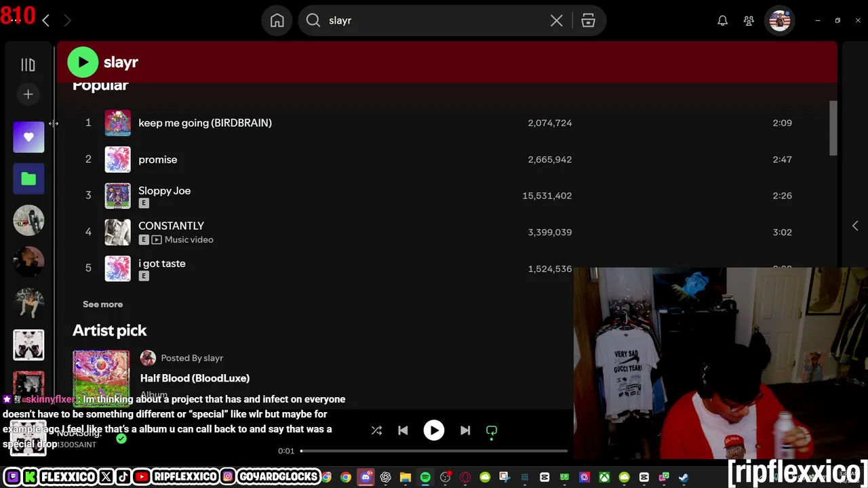Select the track 'CONSTANTLY'
This screenshot has width=868, height=488.
(x=171, y=226)
